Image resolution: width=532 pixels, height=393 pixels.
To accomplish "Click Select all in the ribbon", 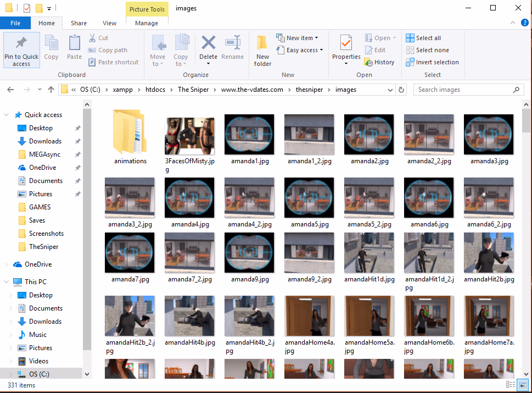I will 423,38.
